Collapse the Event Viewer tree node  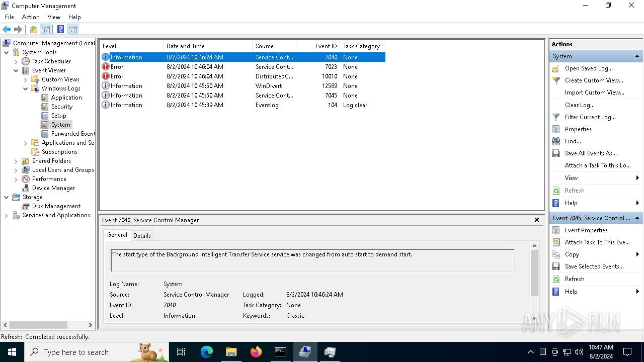pyautogui.click(x=16, y=70)
